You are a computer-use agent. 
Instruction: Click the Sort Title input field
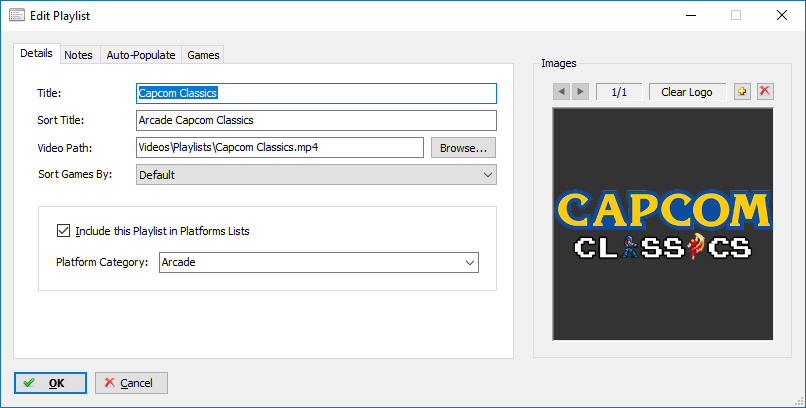316,120
